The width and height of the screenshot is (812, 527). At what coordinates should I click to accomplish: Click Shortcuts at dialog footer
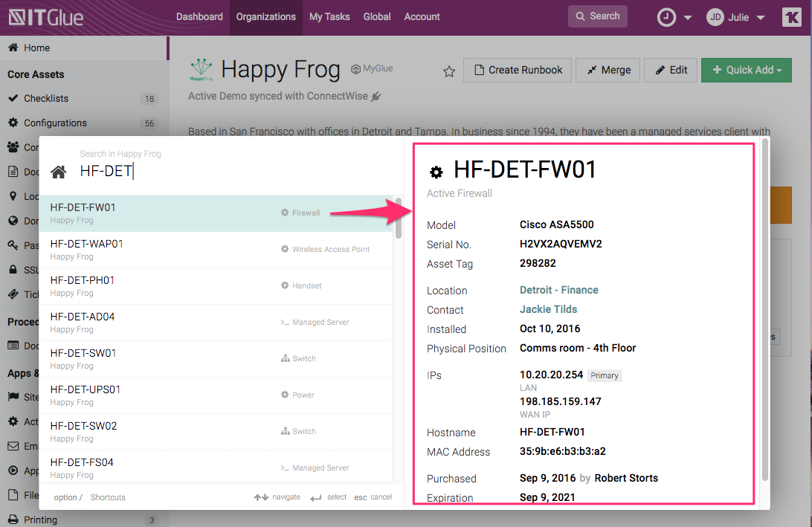point(108,497)
